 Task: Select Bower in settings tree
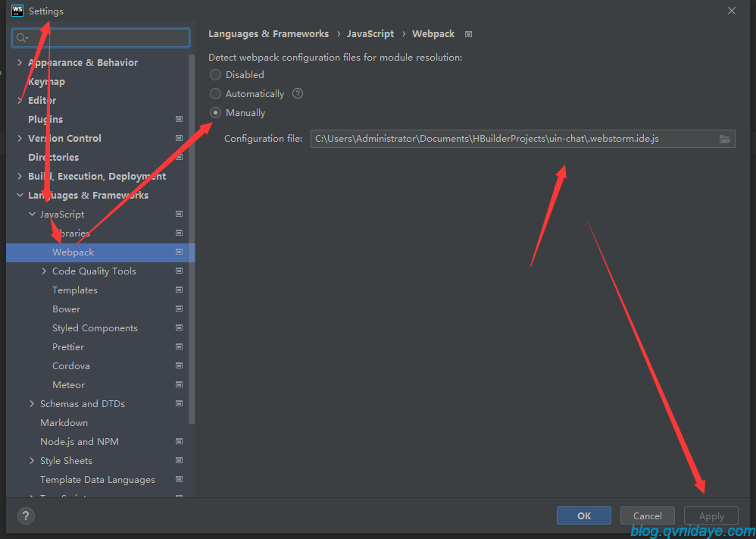66,309
